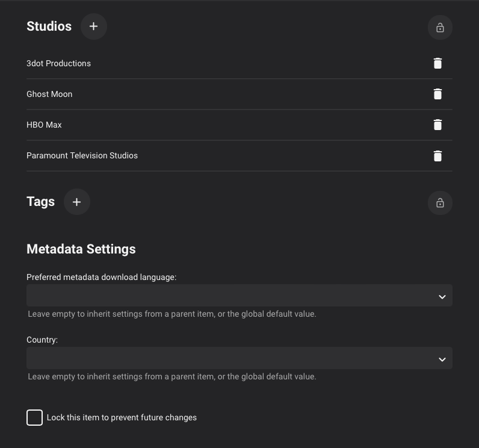Viewport: 479px width, 448px height.
Task: Click Paramount Television Studios studio name
Action: click(82, 155)
